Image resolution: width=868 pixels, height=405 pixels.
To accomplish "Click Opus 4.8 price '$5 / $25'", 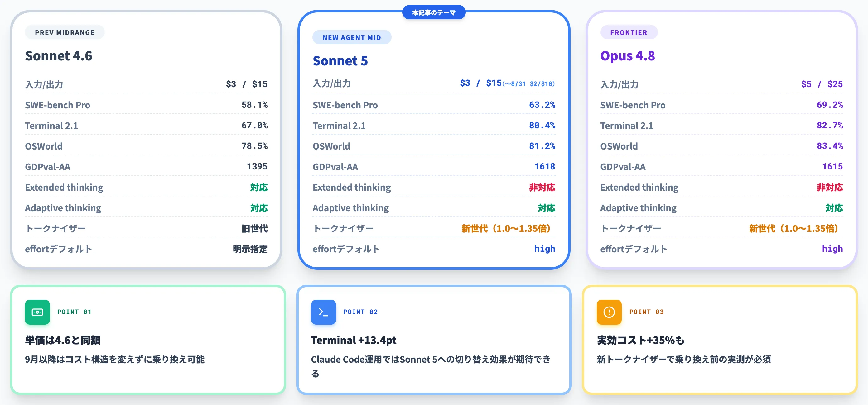I will pyautogui.click(x=822, y=84).
